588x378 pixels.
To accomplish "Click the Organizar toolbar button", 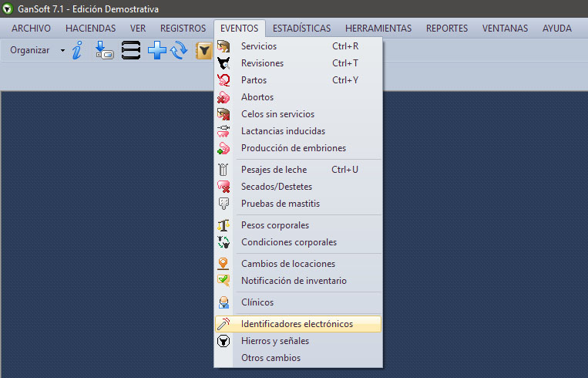I will [30, 50].
